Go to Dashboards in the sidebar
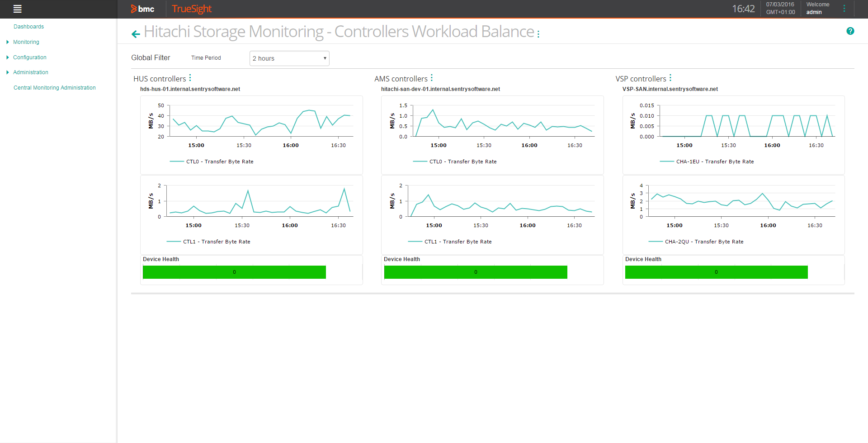This screenshot has width=868, height=443. pyautogui.click(x=28, y=27)
